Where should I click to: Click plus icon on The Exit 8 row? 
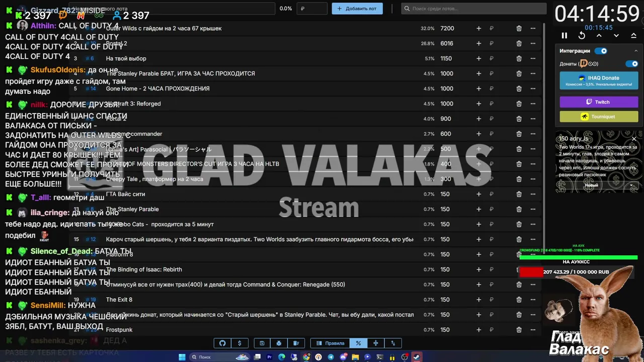pyautogui.click(x=478, y=300)
